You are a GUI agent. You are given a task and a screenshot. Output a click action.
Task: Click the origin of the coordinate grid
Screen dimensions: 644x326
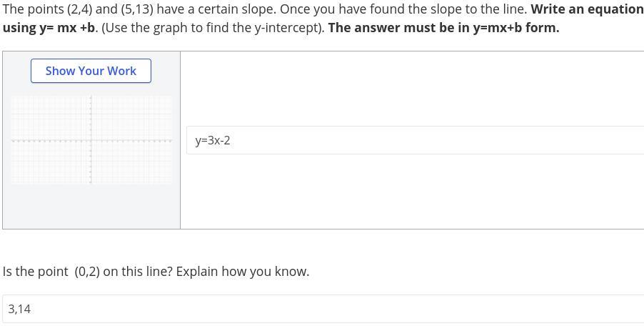tap(91, 141)
